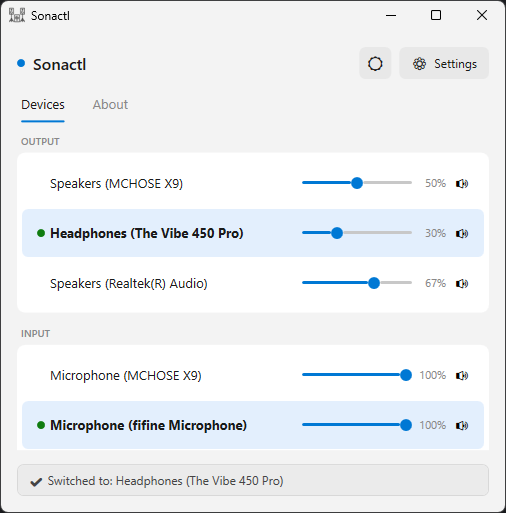This screenshot has width=506, height=513.
Task: Click the circular refresh button next to Settings
Action: click(x=375, y=63)
